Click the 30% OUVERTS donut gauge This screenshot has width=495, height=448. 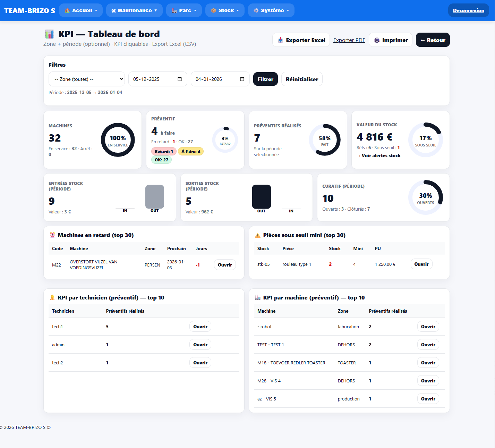tap(426, 197)
